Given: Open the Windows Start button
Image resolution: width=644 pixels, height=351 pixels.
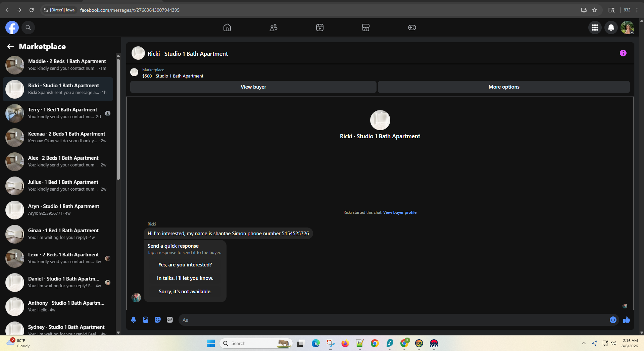Looking at the screenshot, I should [211, 343].
